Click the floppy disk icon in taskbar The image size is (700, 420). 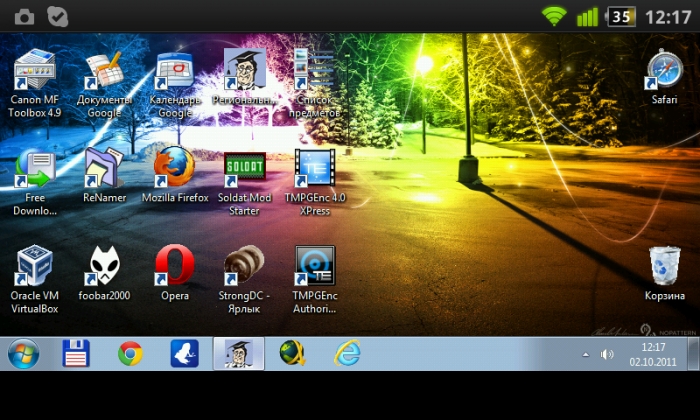point(76,353)
